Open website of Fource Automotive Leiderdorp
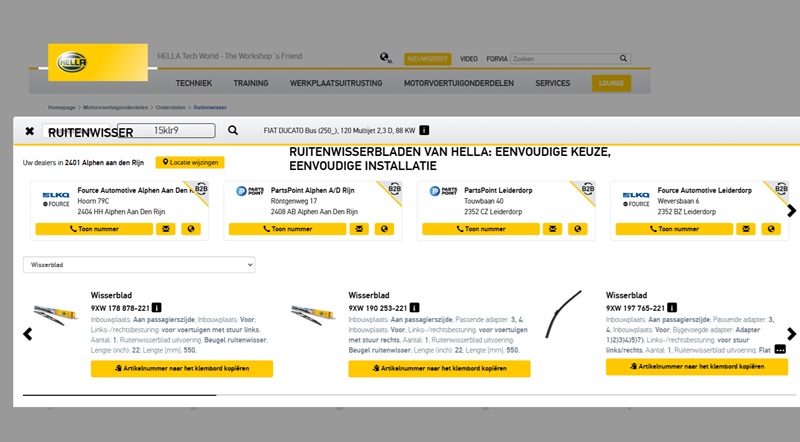800x442 pixels. (x=771, y=229)
